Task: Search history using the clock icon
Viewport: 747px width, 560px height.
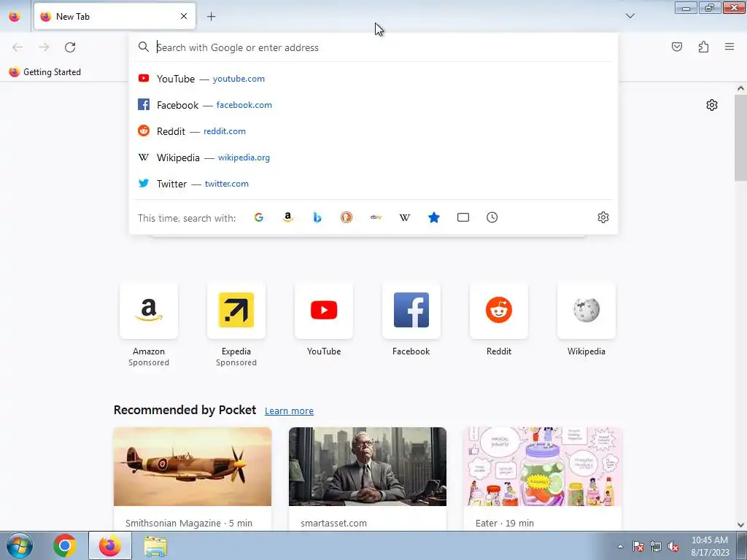Action: click(492, 217)
